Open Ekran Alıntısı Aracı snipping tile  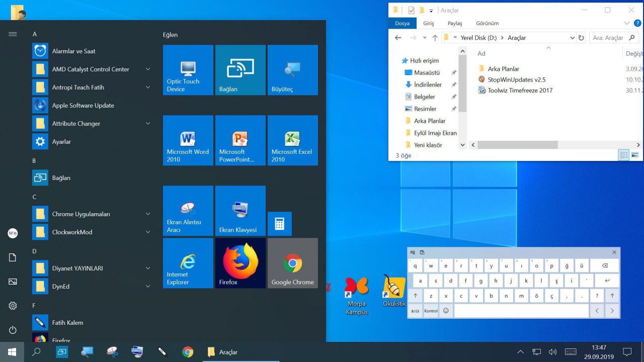click(188, 211)
